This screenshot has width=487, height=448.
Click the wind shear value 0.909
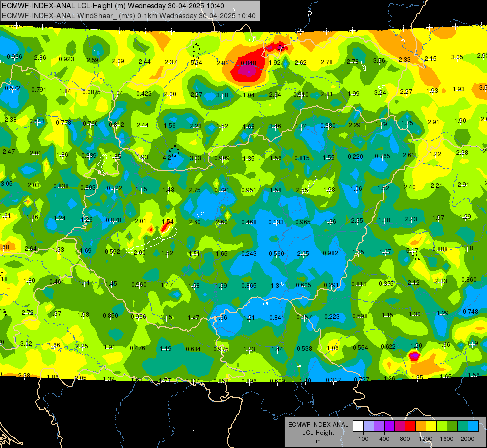[222, 158]
